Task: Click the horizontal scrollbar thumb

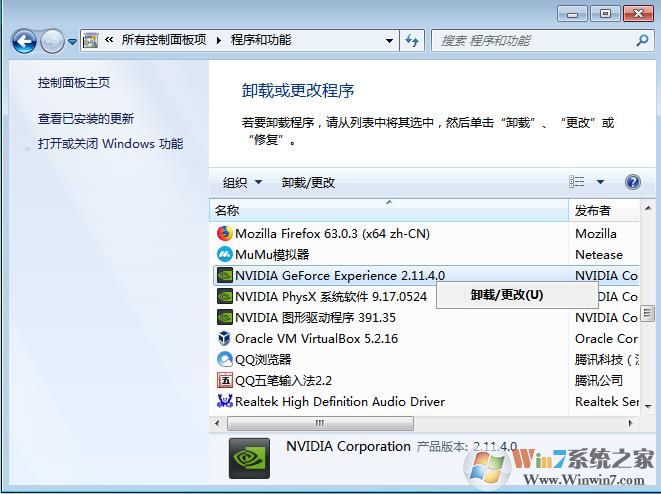Action: pyautogui.click(x=320, y=423)
